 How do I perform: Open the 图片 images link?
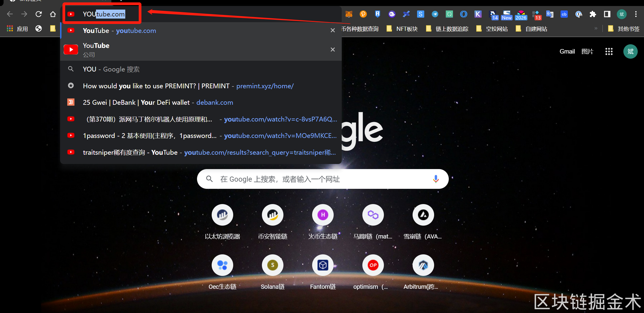[x=587, y=51]
